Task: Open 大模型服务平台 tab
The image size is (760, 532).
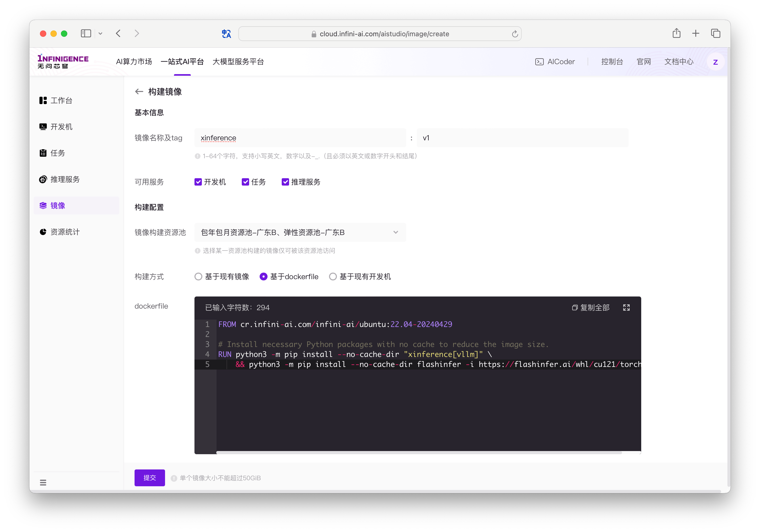Action: point(238,62)
